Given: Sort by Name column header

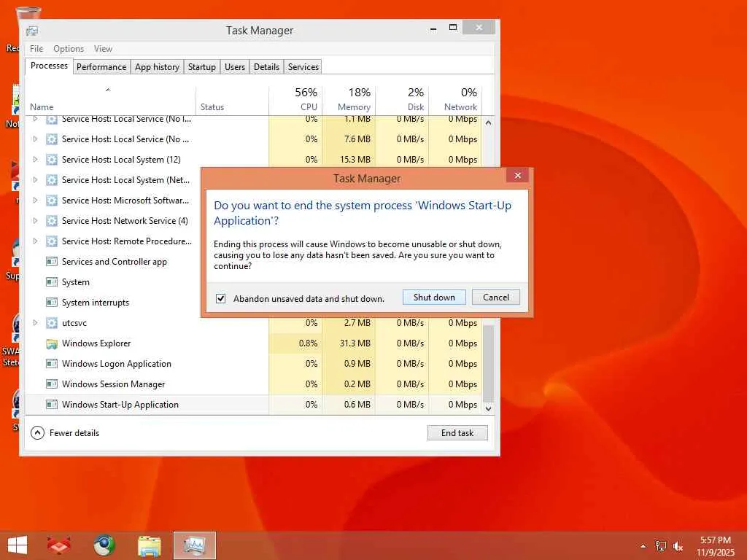Looking at the screenshot, I should coord(110,101).
